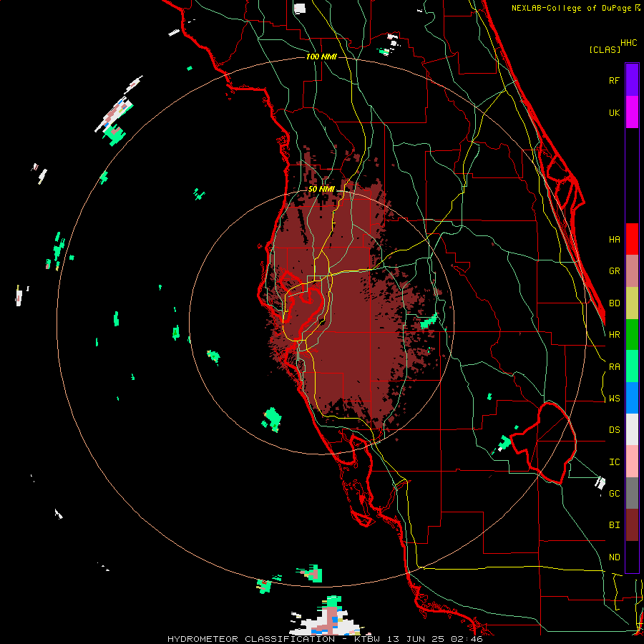Screen dimensions: 644x644
Task: Click the RA legend label
Action: pyautogui.click(x=614, y=367)
